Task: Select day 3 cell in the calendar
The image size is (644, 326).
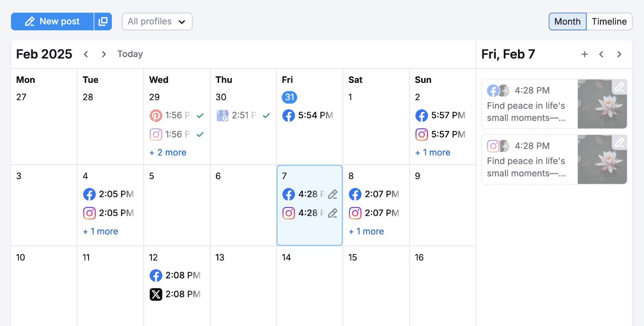Action: tap(44, 205)
